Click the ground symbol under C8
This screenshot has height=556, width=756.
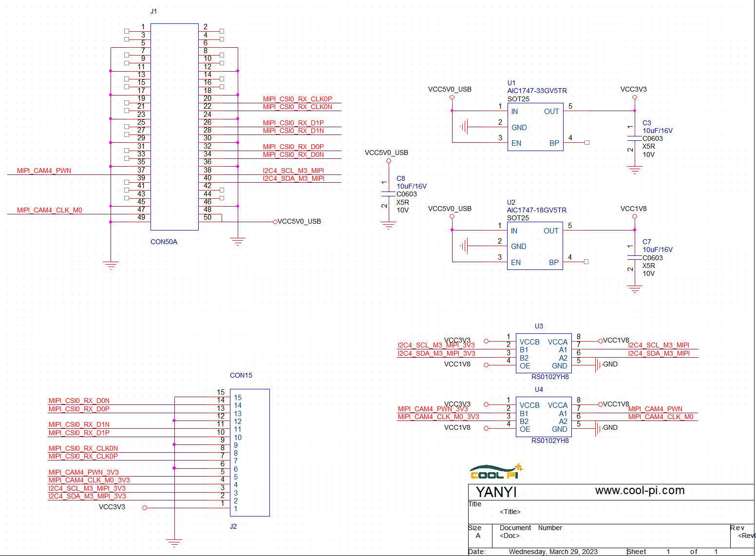point(388,226)
